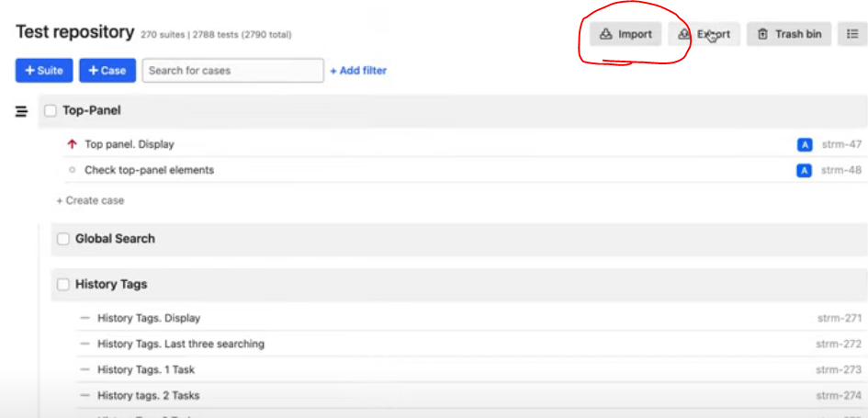Toggle the suites sidebar hamburger icon

coord(21,111)
